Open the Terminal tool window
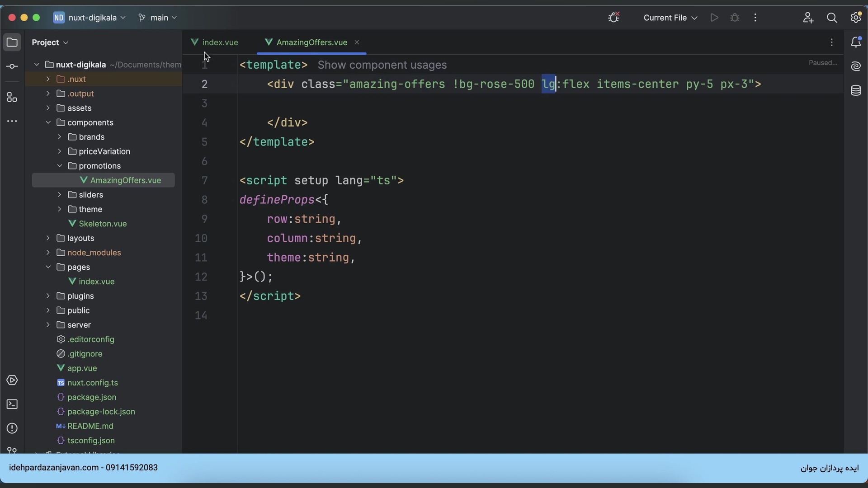Viewport: 868px width, 488px height. click(12, 404)
